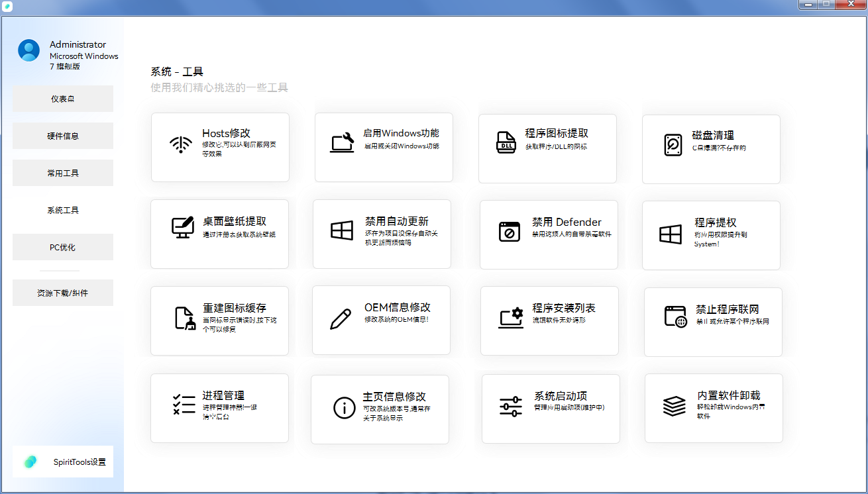Open 进程管理 process manager
The height and width of the screenshot is (494, 868).
coord(220,408)
